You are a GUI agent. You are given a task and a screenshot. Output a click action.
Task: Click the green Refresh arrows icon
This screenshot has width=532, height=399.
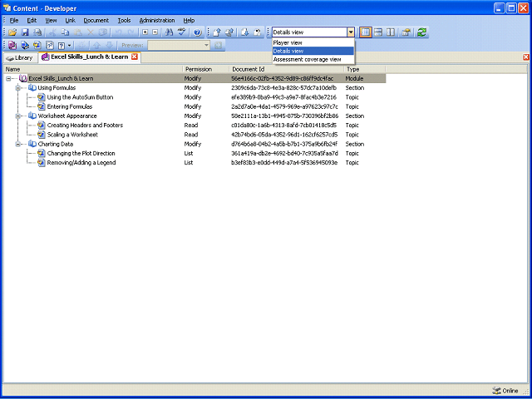click(x=421, y=32)
